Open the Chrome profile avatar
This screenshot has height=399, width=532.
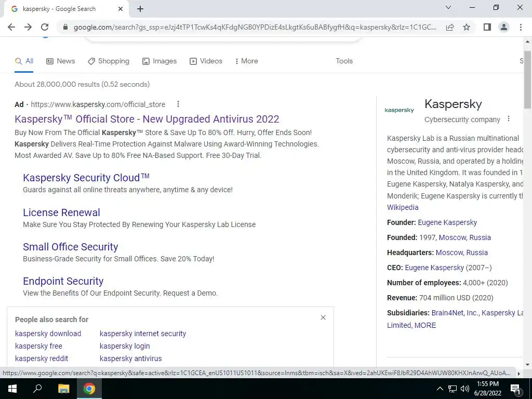click(504, 27)
